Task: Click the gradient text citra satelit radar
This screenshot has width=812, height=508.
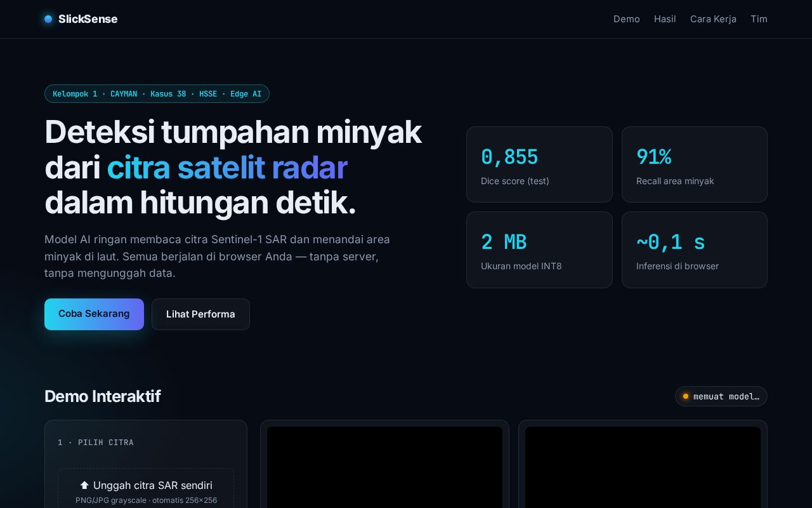Action: pyautogui.click(x=227, y=168)
